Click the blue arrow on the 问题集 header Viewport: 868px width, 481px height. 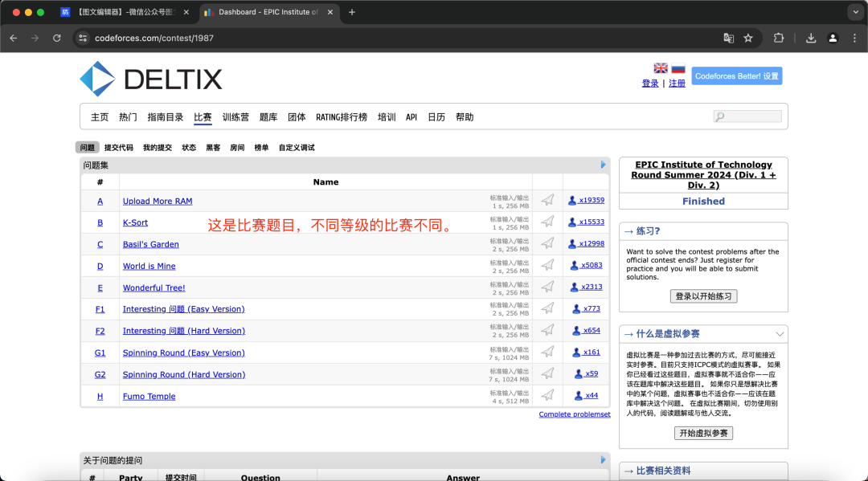pyautogui.click(x=603, y=164)
